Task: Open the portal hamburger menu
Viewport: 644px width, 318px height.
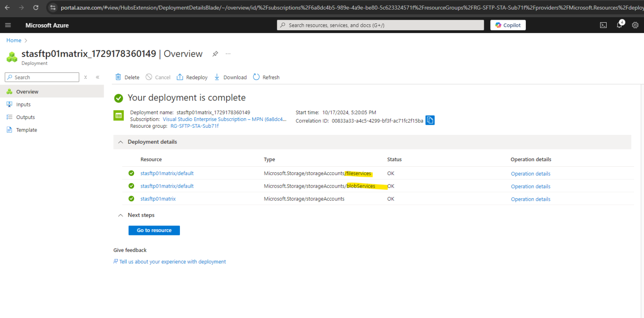Action: pos(8,25)
